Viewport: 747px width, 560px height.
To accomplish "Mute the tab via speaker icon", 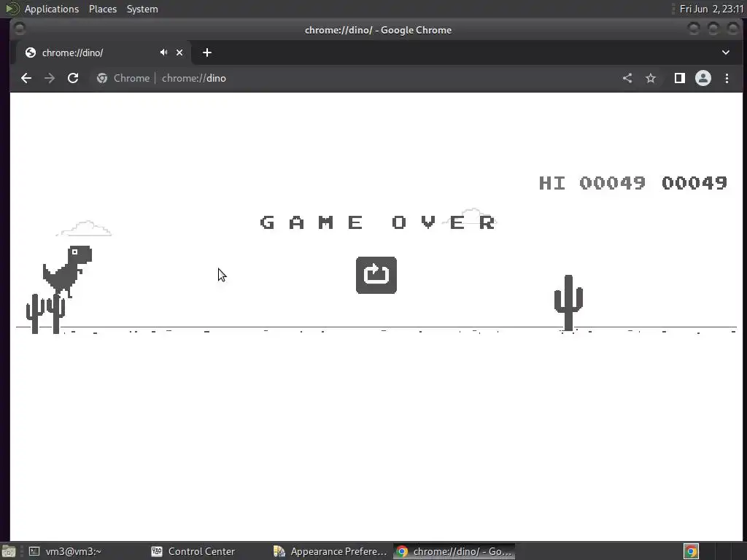I will tap(163, 52).
